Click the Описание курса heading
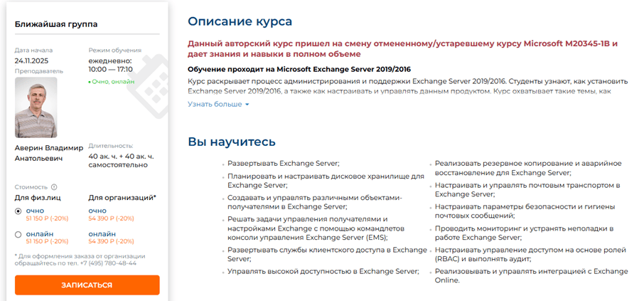 (240, 21)
